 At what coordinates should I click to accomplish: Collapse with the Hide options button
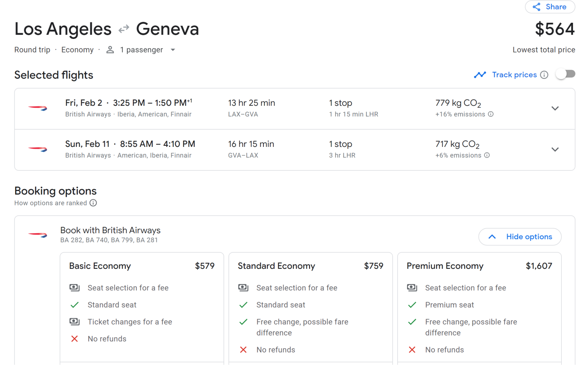(x=520, y=237)
